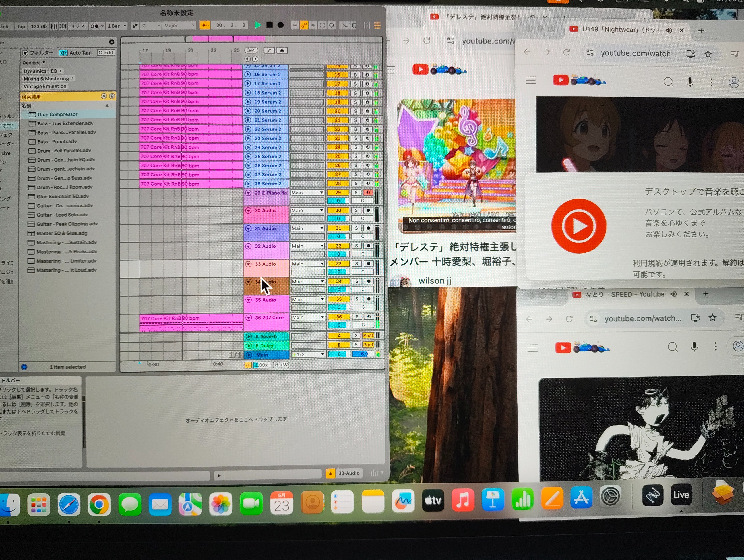Fold track 33 Audio with its triangle
The image size is (744, 560).
[x=249, y=264]
